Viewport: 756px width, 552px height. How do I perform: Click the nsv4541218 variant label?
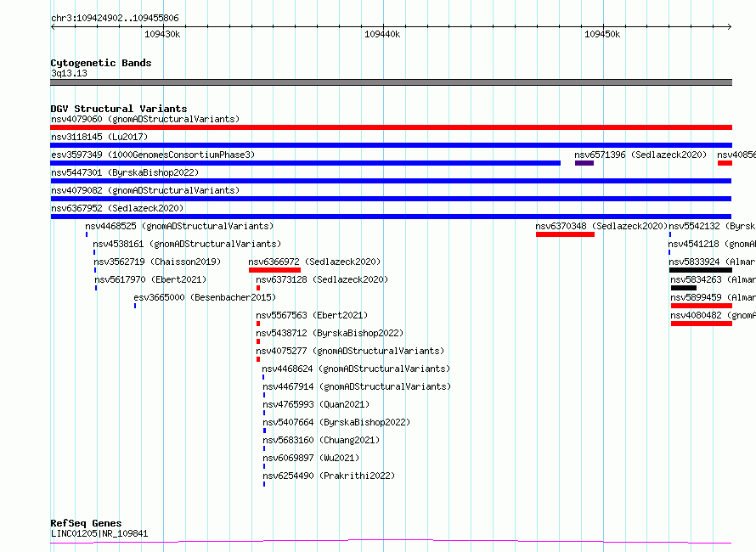point(712,244)
